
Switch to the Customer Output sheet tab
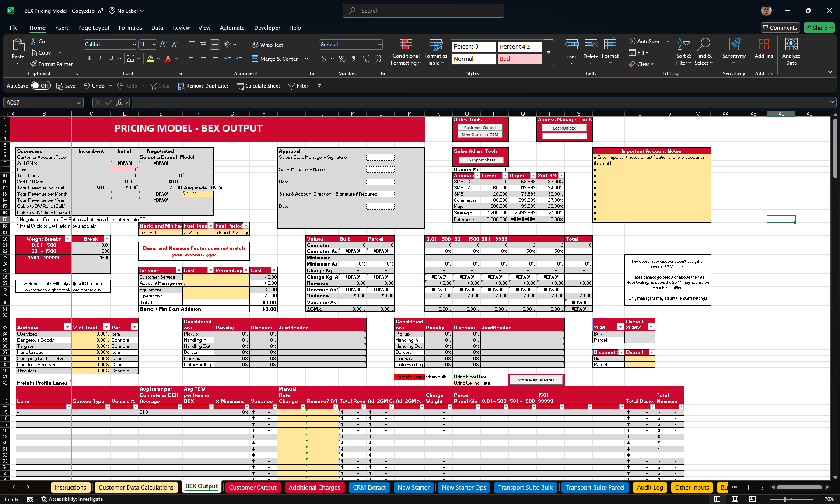coord(252,487)
